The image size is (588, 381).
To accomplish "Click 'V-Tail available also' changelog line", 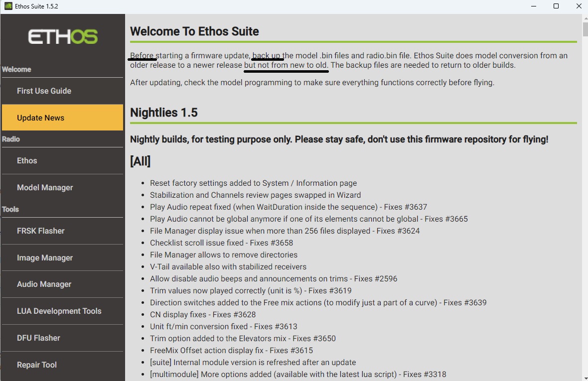I will tap(228, 267).
